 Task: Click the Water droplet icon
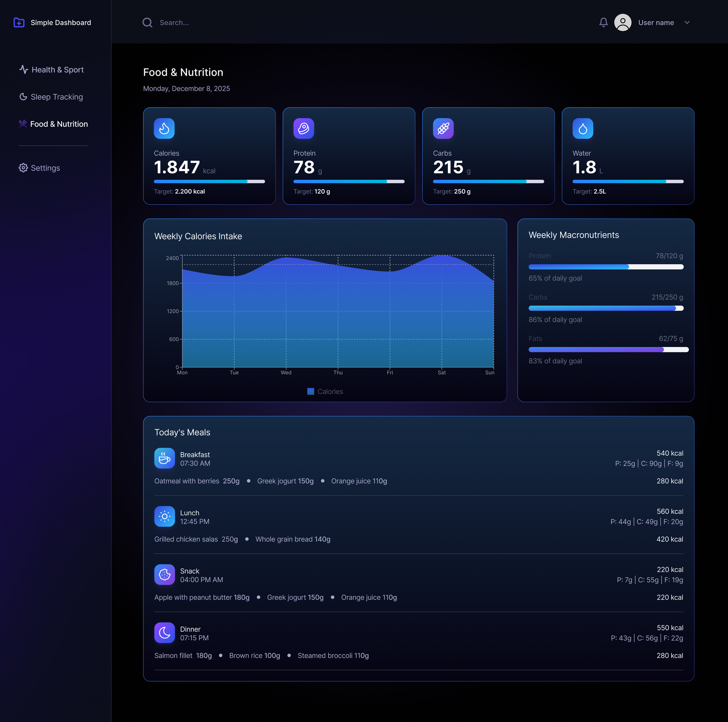(583, 128)
